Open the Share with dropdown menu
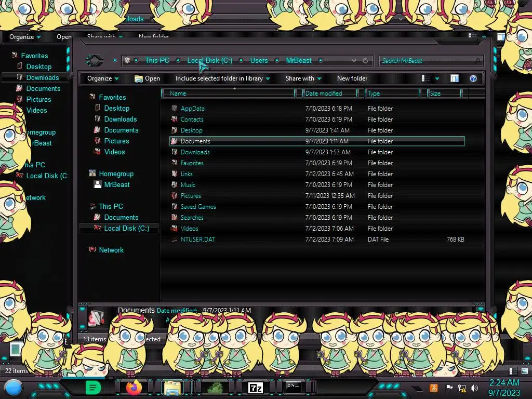 pyautogui.click(x=303, y=79)
